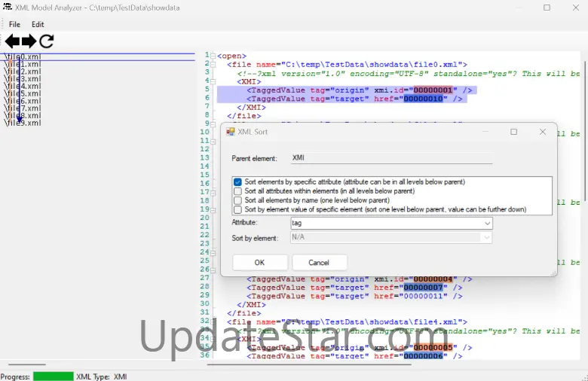588x381 pixels.
Task: Click the Parent element field
Action: coord(391,157)
